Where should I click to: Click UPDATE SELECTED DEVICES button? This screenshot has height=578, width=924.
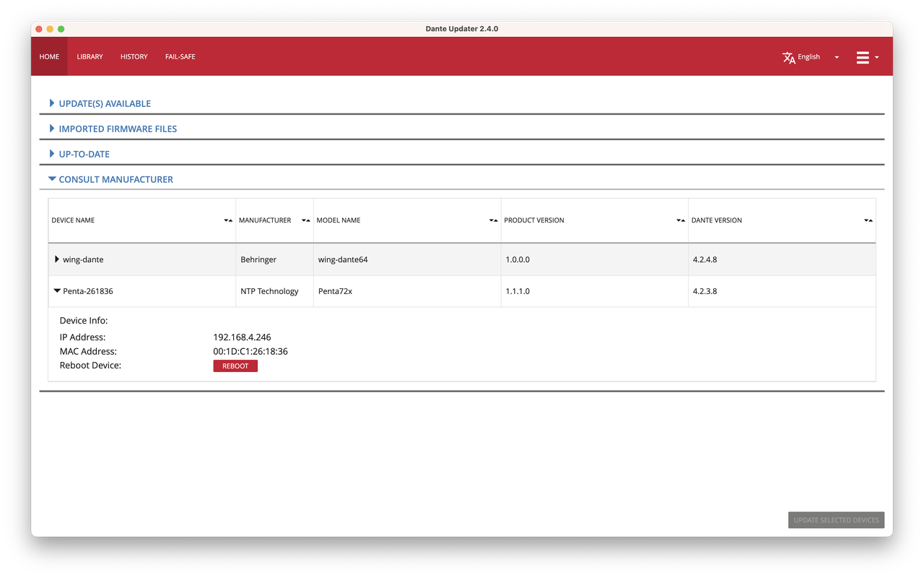pos(836,520)
